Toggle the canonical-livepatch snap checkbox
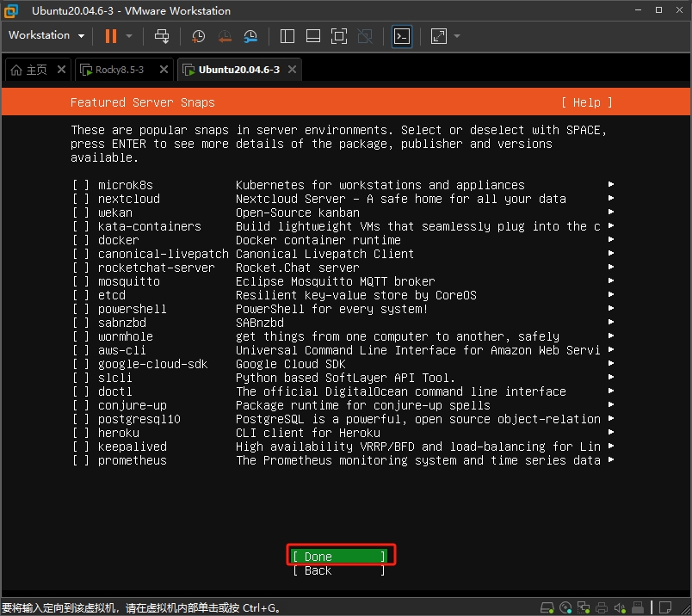The height and width of the screenshot is (616, 692). click(81, 254)
